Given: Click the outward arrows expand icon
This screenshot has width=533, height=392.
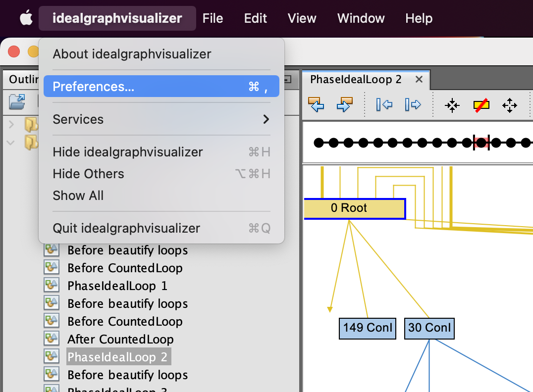Looking at the screenshot, I should [x=510, y=105].
